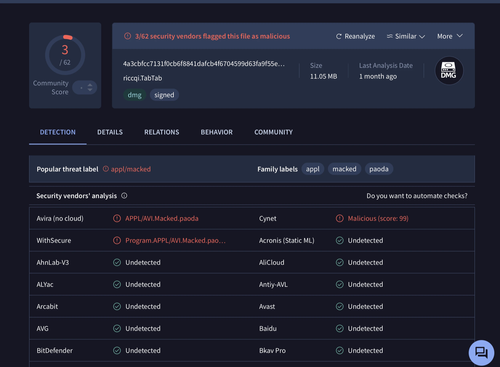Click the Cynet vendor name
This screenshot has width=500, height=367.
pyautogui.click(x=268, y=219)
